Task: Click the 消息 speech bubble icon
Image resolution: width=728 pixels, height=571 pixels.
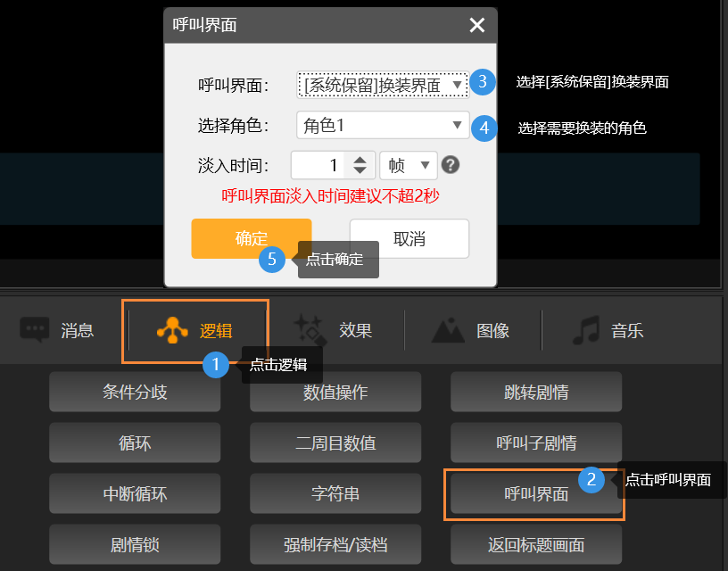Action: tap(35, 330)
